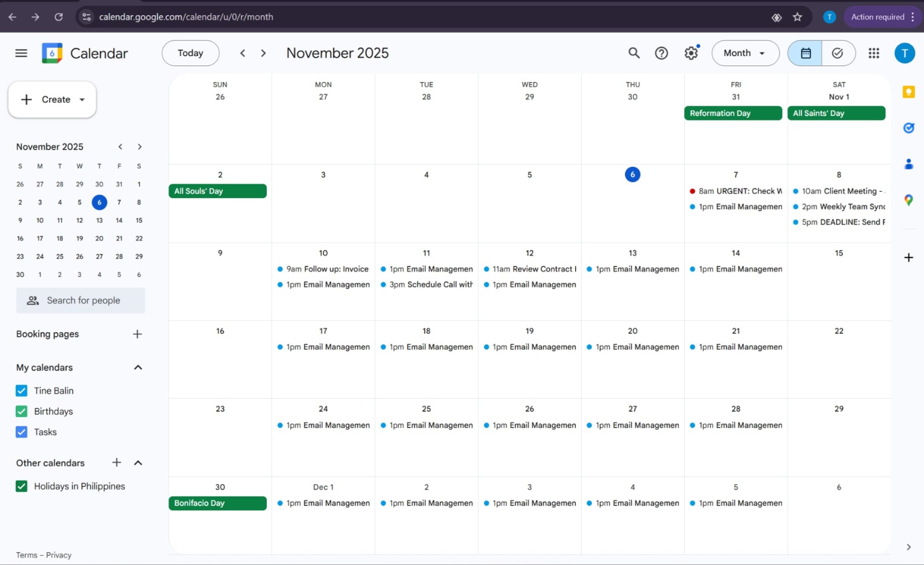
Task: Open the Create dropdown button
Action: [52, 99]
